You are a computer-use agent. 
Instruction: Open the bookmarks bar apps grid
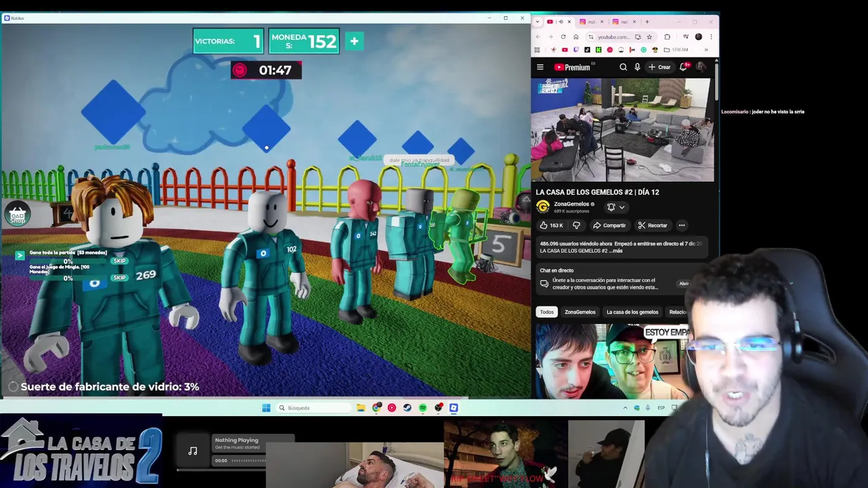[x=537, y=49]
